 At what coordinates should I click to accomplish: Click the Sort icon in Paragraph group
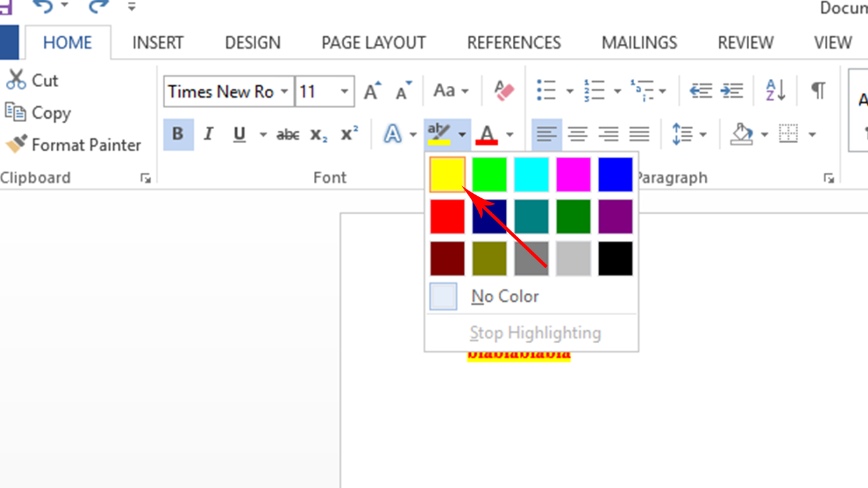(x=773, y=90)
